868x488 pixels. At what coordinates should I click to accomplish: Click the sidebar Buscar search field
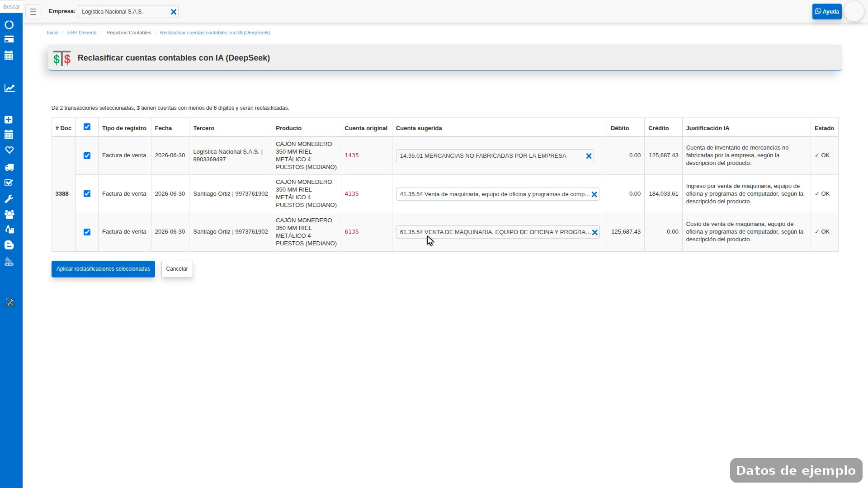[x=11, y=7]
